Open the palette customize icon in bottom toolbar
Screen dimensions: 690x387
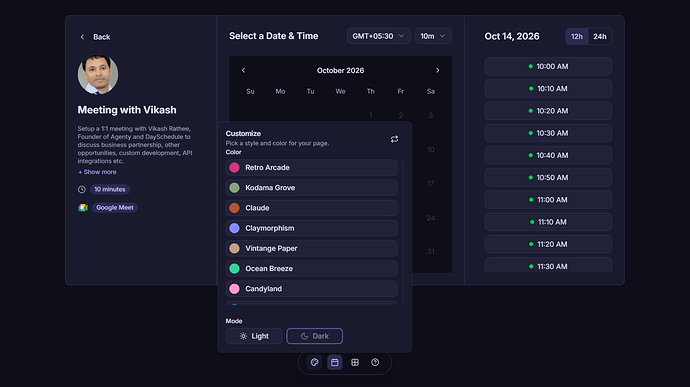point(314,362)
